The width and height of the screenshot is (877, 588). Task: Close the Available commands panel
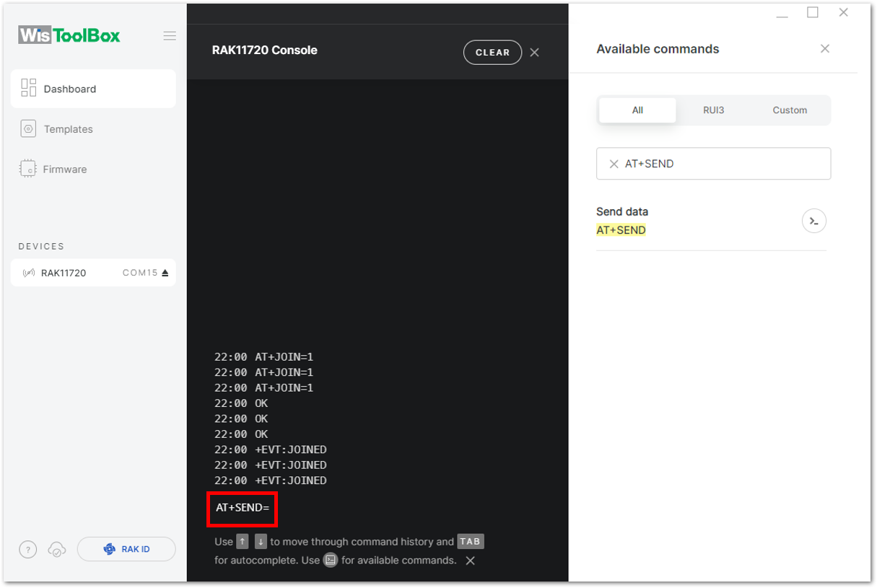825,48
